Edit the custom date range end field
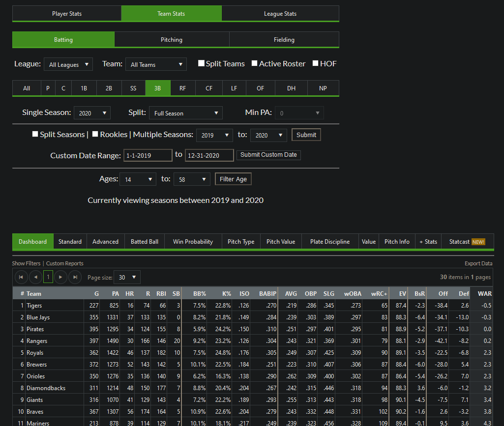The image size is (504, 426). [209, 155]
